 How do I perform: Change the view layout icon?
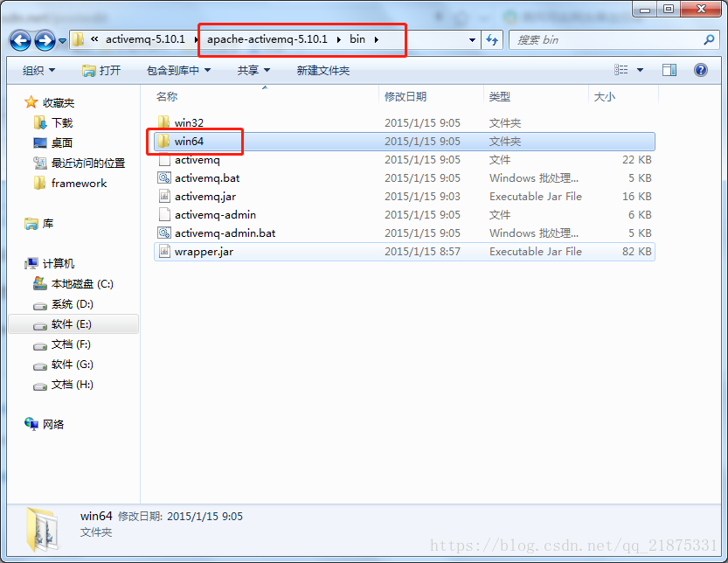(x=621, y=70)
